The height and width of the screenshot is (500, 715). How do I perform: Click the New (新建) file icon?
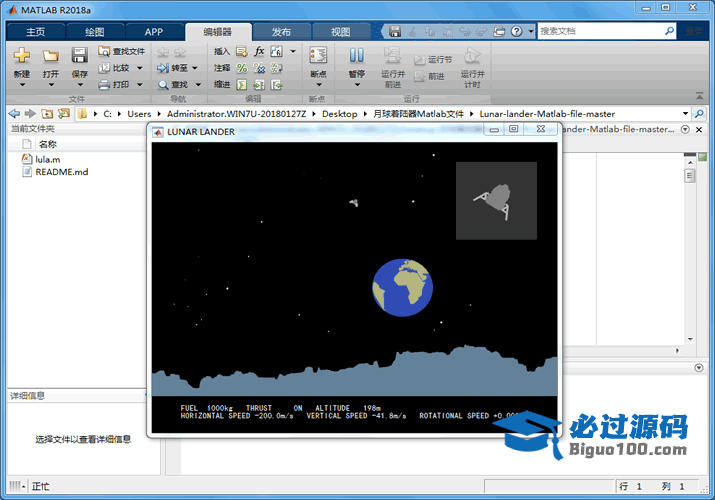pyautogui.click(x=21, y=56)
